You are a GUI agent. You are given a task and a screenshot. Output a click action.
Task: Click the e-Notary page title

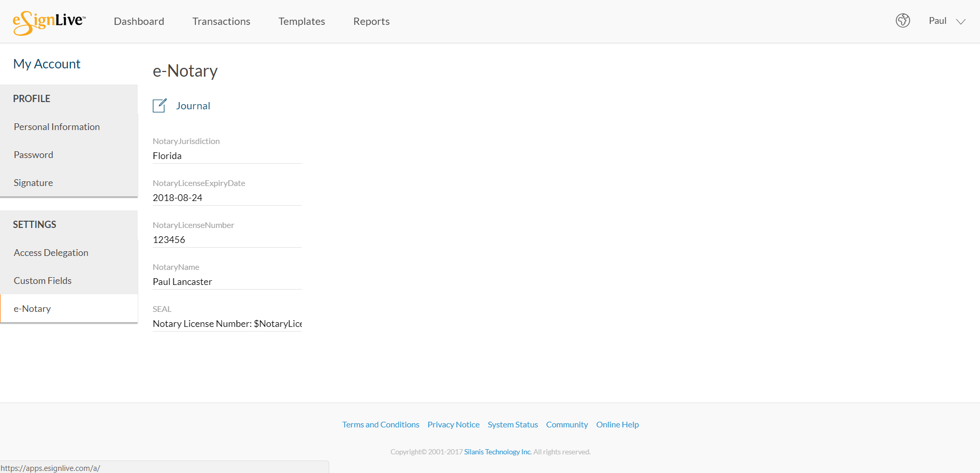click(x=185, y=71)
